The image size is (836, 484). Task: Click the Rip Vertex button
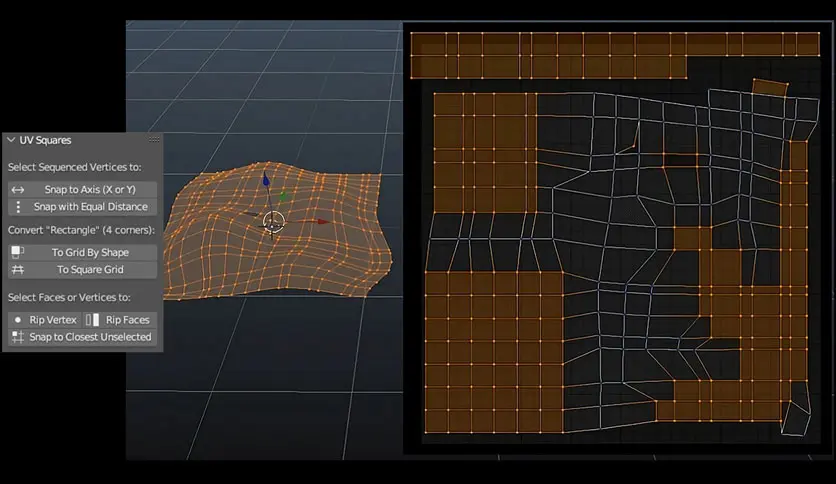[x=45, y=320]
